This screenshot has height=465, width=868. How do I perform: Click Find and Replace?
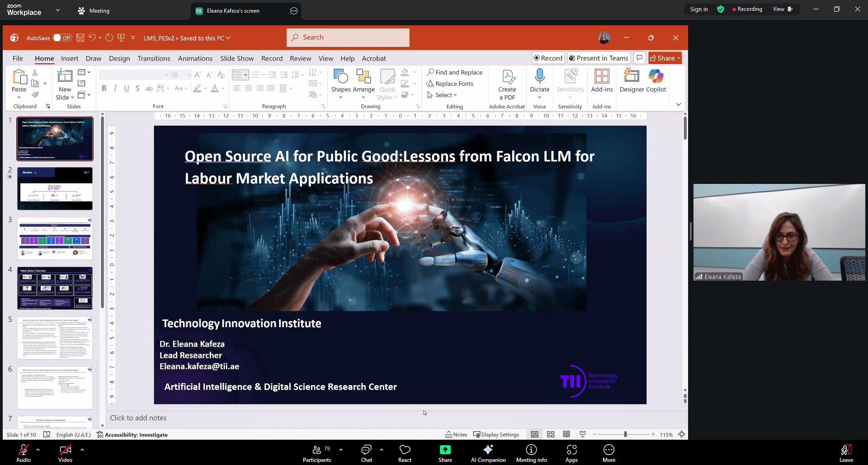coord(455,72)
